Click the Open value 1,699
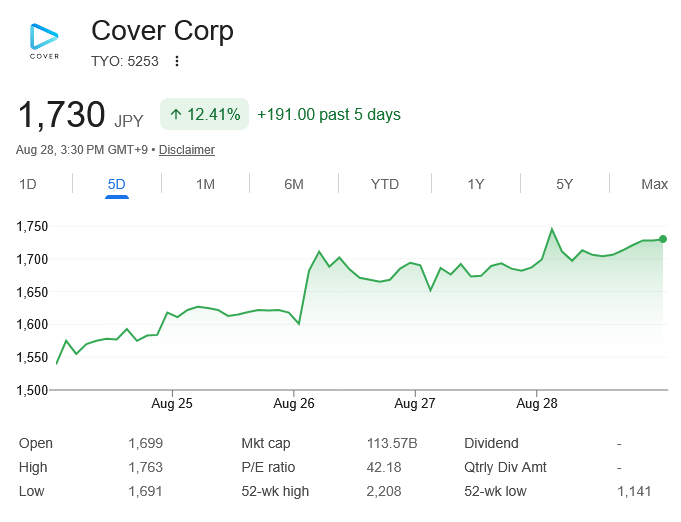Screen dimensions: 681x522 tap(145, 443)
